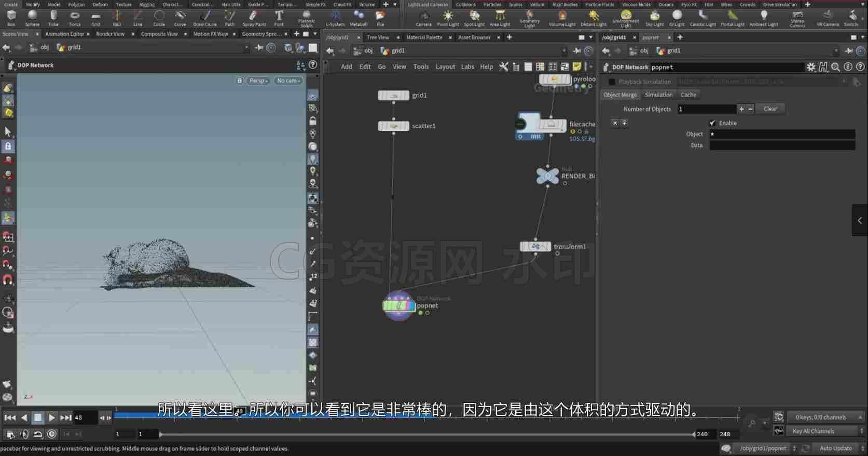Open the Persp viewport dropdown
The image size is (868, 456).
(x=258, y=81)
